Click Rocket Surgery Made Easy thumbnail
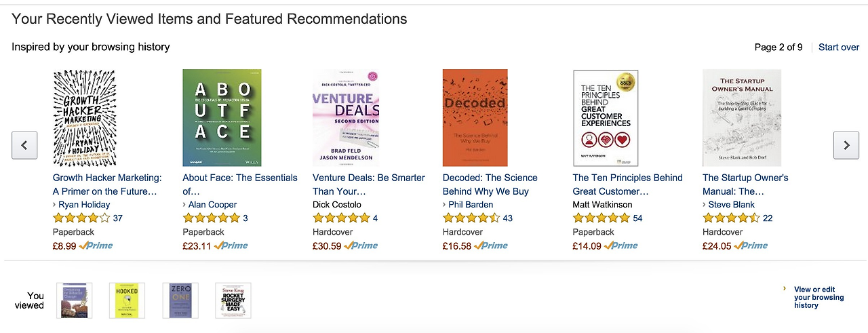 [x=233, y=300]
